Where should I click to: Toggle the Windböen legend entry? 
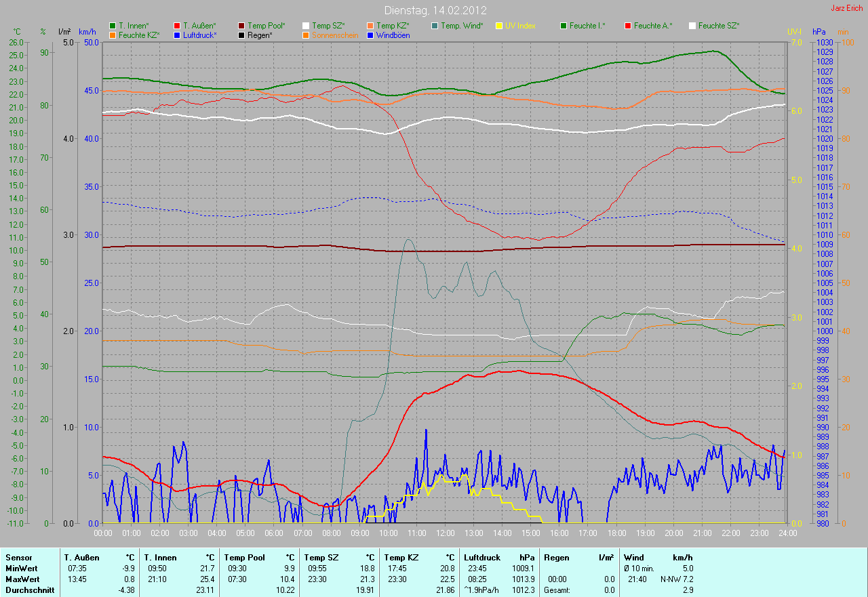392,35
